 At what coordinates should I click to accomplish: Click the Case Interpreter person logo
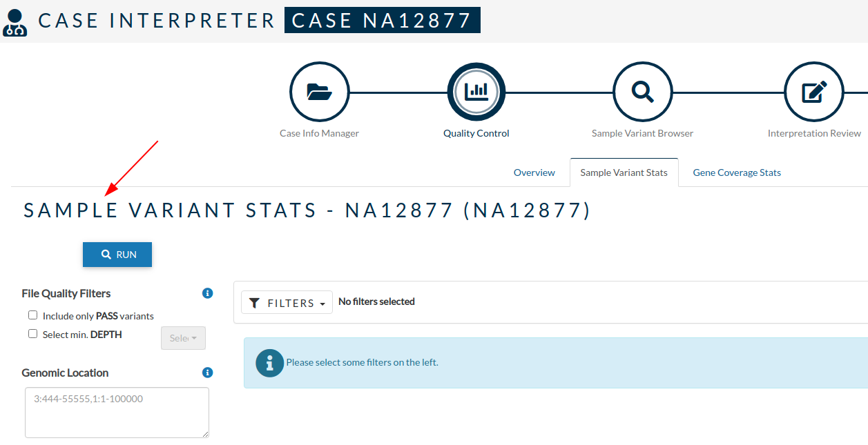(15, 20)
